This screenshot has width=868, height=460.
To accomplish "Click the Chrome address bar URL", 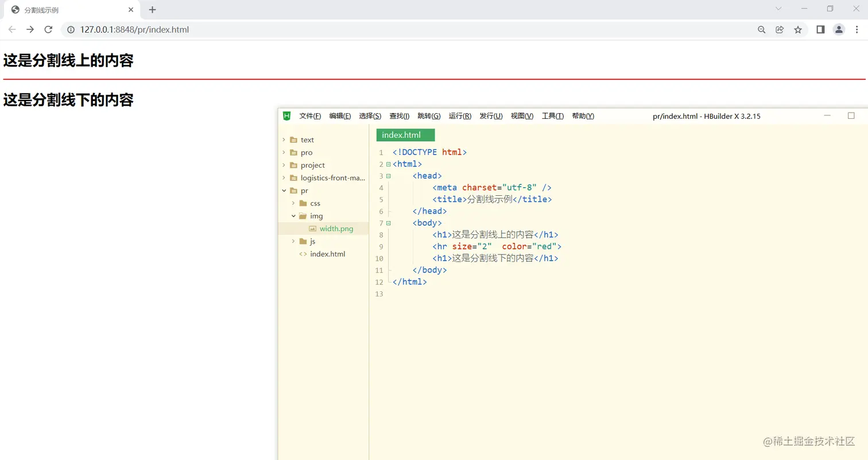I will (x=134, y=30).
